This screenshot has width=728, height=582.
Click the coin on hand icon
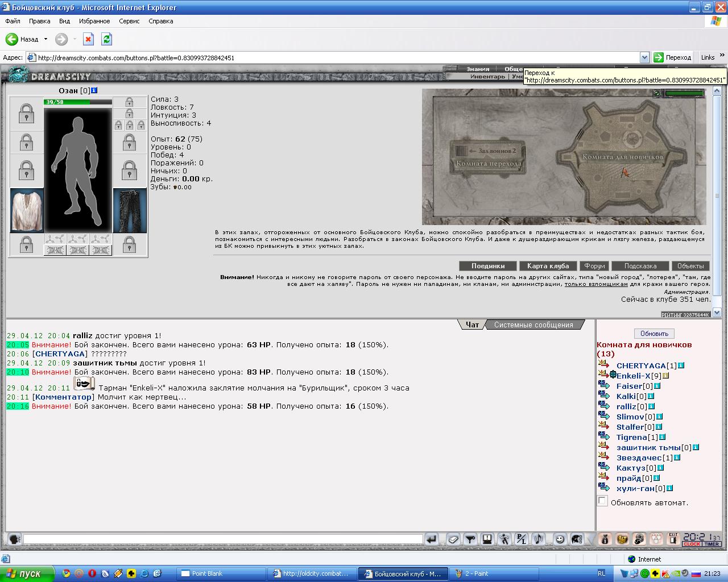pyautogui.click(x=639, y=539)
